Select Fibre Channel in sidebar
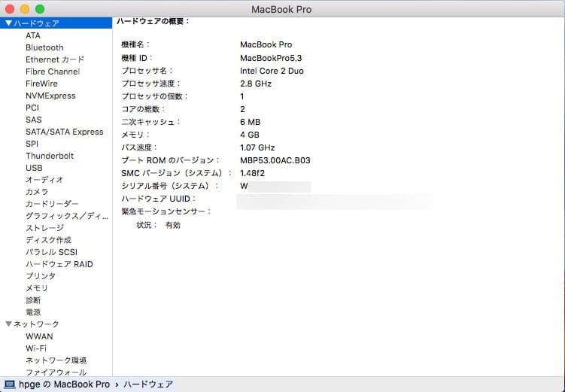 (x=53, y=71)
